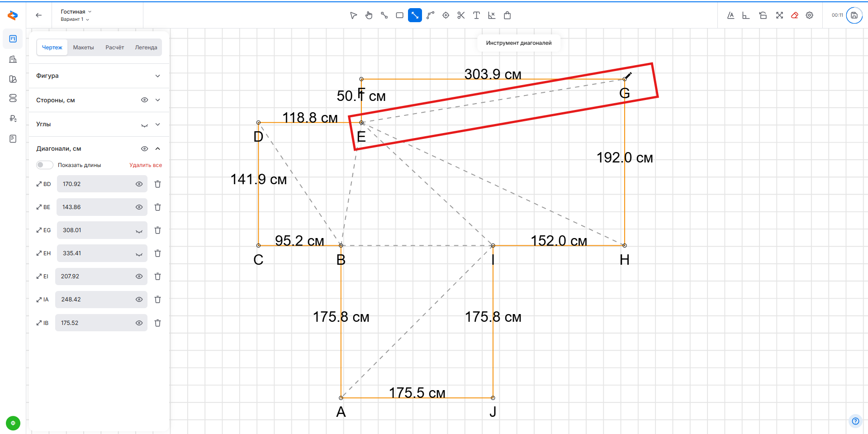Delete the BD diagonal

coord(157,184)
